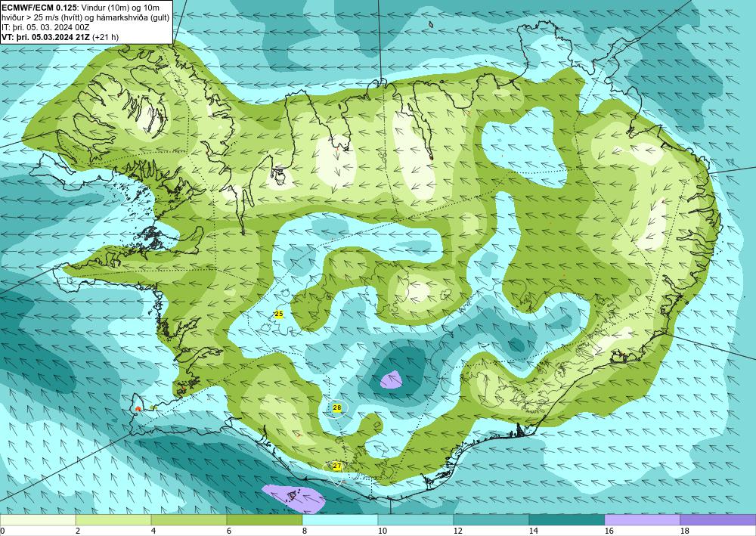756x536 pixels.
Task: Click legend scale value '0'
Action: (x=2, y=531)
